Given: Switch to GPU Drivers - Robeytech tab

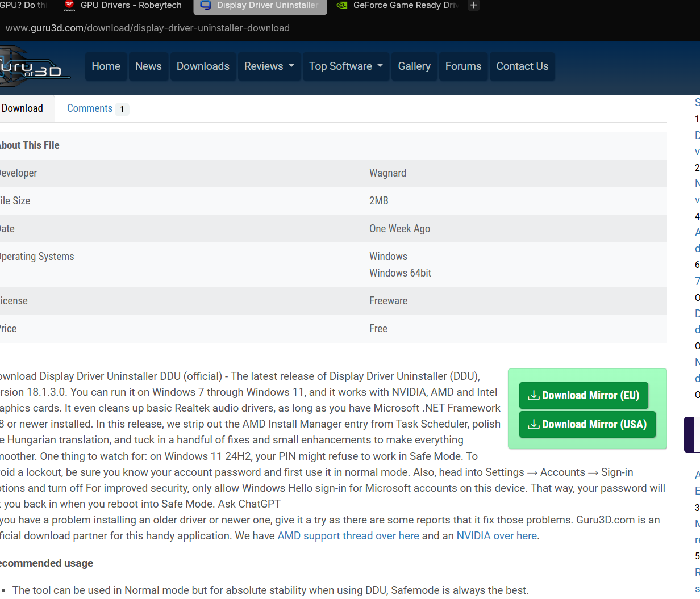Looking at the screenshot, I should [x=123, y=6].
